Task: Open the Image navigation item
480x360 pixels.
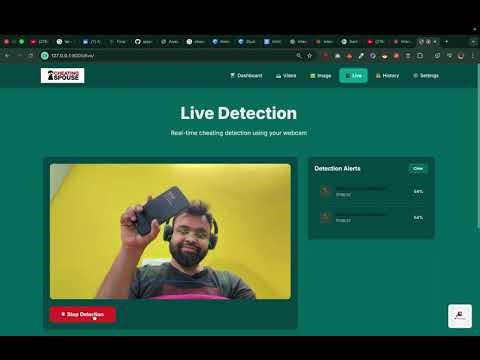Action: pyautogui.click(x=320, y=76)
